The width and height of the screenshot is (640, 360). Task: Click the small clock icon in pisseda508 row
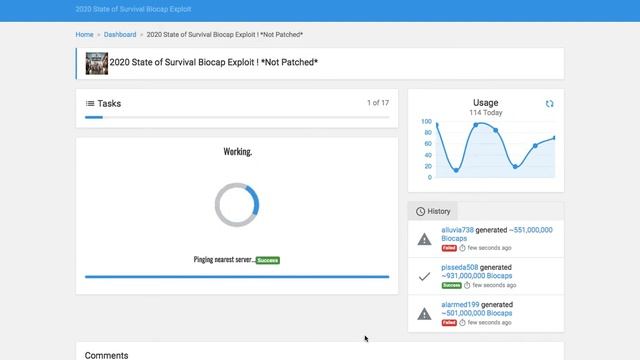pyautogui.click(x=467, y=285)
